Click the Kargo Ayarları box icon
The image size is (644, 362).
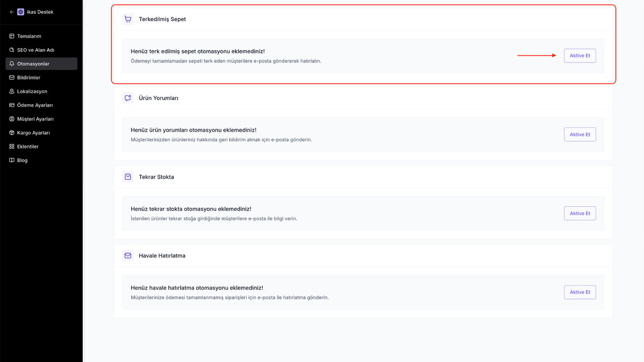pyautogui.click(x=12, y=133)
